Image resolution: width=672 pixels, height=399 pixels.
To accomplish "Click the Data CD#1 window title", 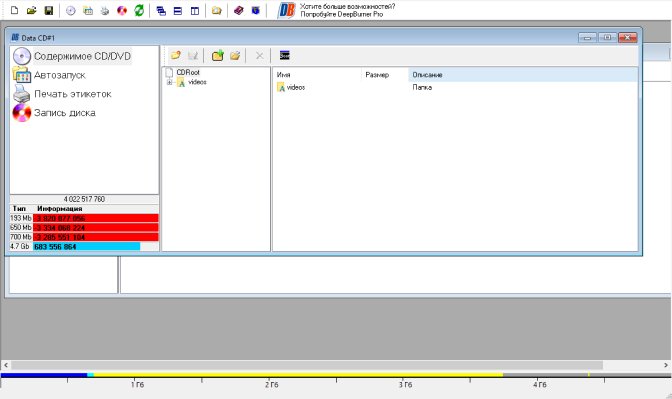I will coord(38,38).
